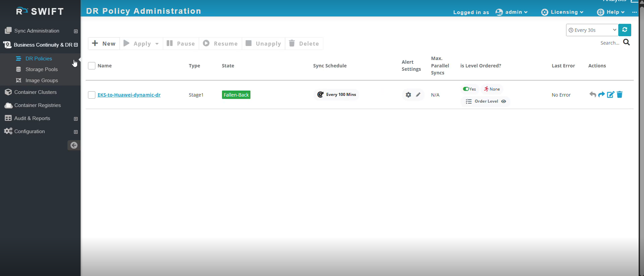Click the Delete toolbar button
Screen dimensions: 644x276
coord(304,44)
